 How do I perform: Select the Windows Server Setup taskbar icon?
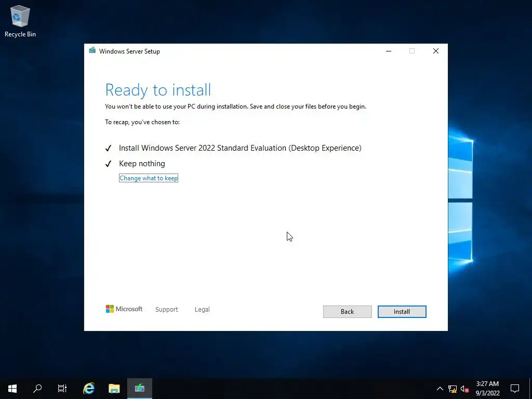[139, 388]
